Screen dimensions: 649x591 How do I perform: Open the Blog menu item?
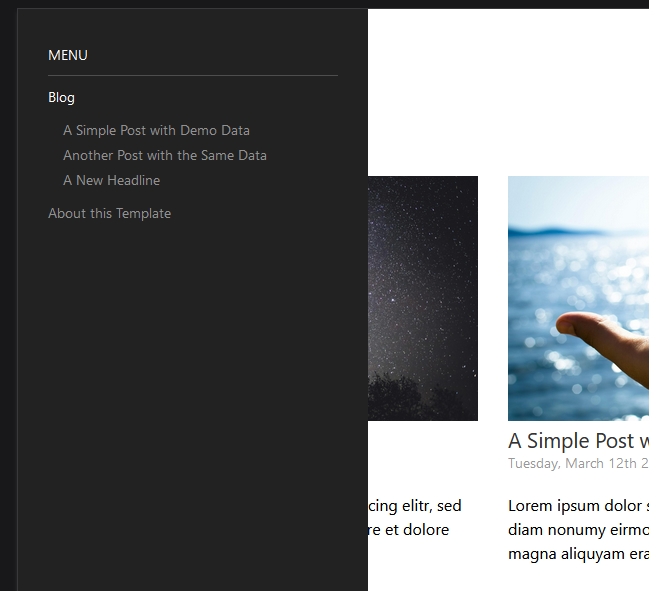pyautogui.click(x=61, y=98)
